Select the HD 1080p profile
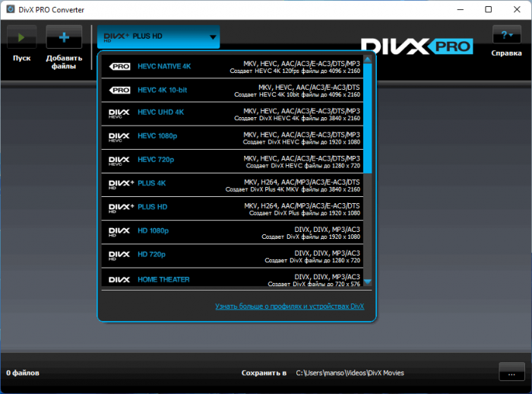The width and height of the screenshot is (532, 394). point(232,233)
